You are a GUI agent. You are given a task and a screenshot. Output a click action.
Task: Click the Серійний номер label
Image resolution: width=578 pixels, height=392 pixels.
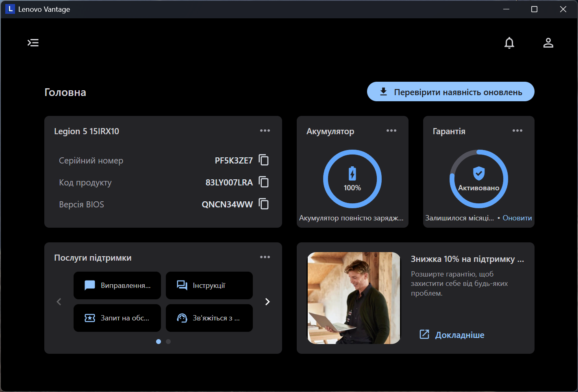pyautogui.click(x=91, y=161)
